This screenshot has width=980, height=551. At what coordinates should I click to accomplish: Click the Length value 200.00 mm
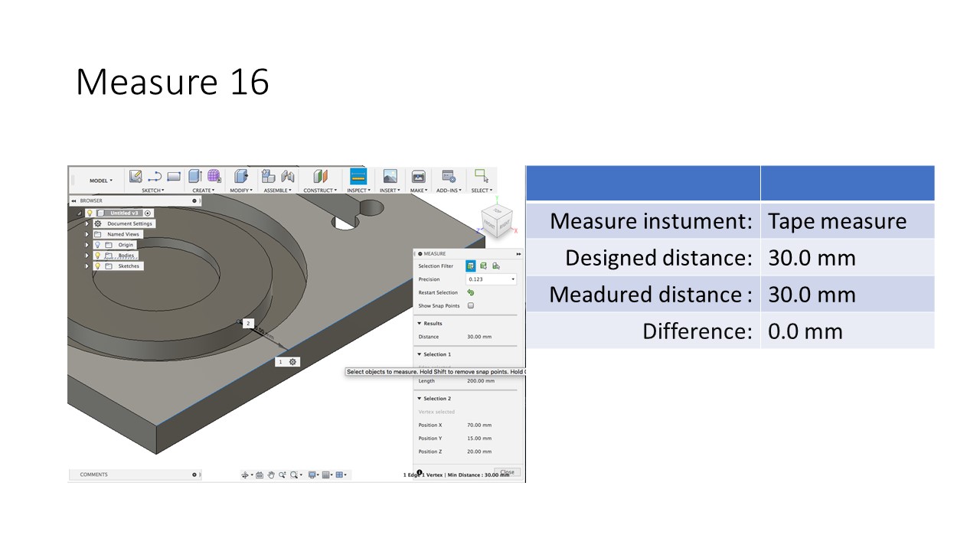coord(481,381)
